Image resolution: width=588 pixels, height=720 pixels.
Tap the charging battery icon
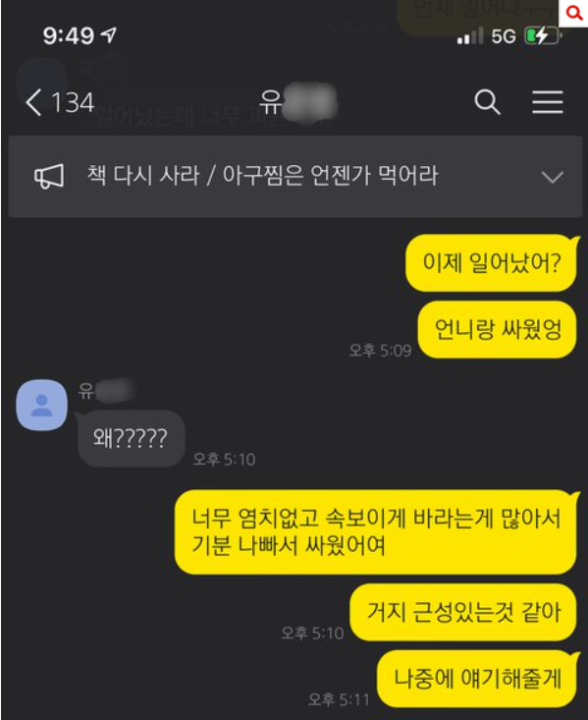coord(543,35)
